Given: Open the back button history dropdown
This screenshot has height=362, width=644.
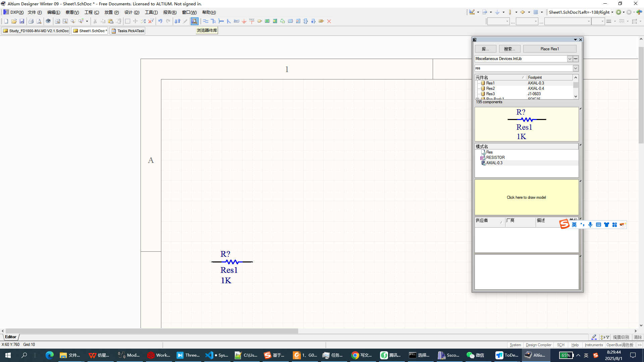Looking at the screenshot, I should pos(624,12).
